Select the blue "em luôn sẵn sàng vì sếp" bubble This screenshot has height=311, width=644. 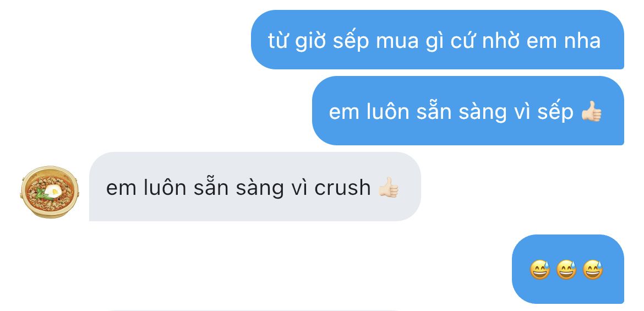(468, 111)
